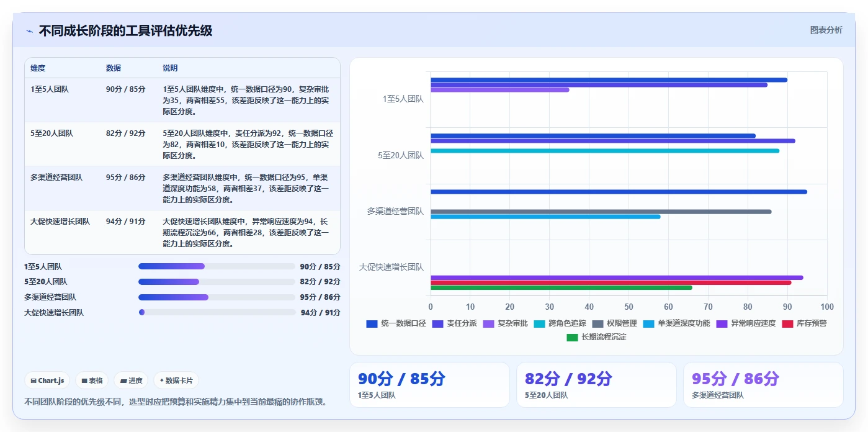The image size is (868, 432).
Task: Click the lightning icon beside the title
Action: point(29,31)
